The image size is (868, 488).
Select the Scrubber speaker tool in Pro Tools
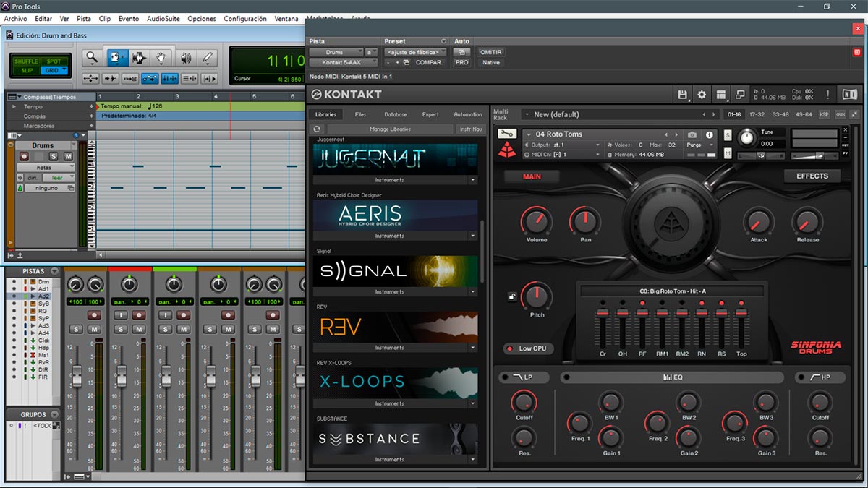(185, 58)
